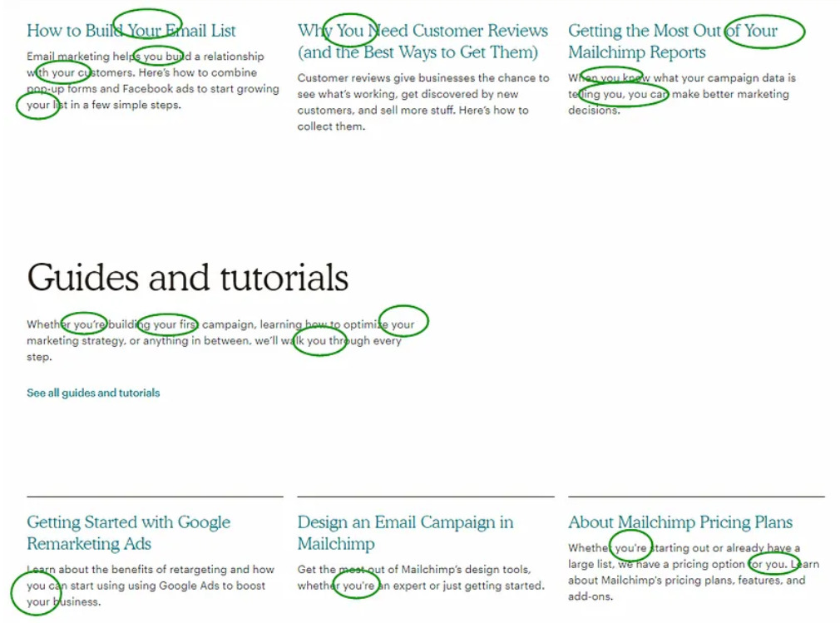Image resolution: width=840 pixels, height=623 pixels.
Task: Open 'About Mailchimp Pricing Plans' guide
Action: [680, 522]
